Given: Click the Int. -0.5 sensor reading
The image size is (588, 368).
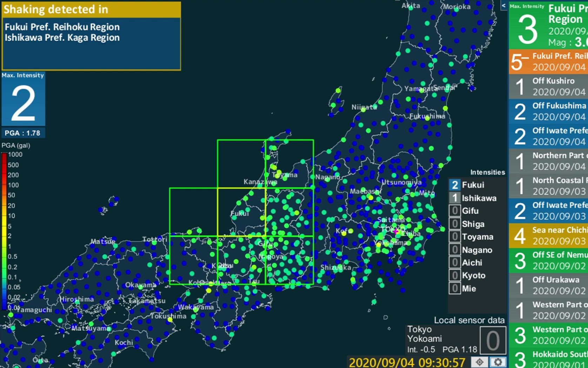Looking at the screenshot, I should point(421,350).
